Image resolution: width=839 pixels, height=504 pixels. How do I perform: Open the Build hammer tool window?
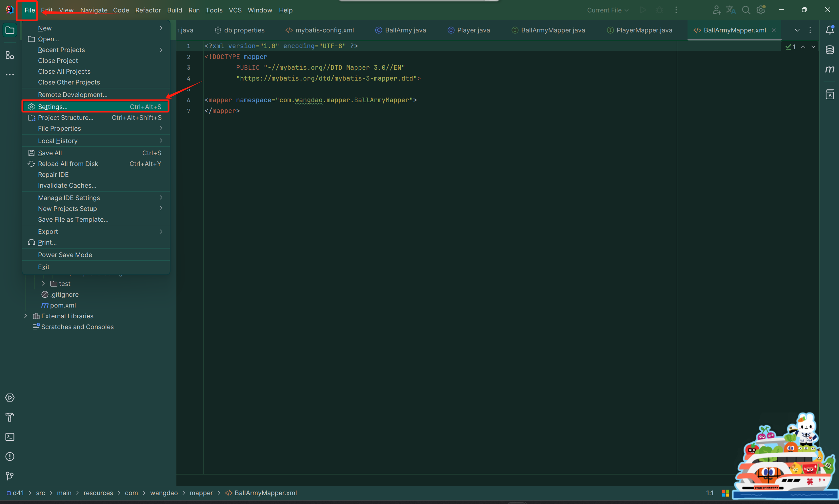pos(10,417)
